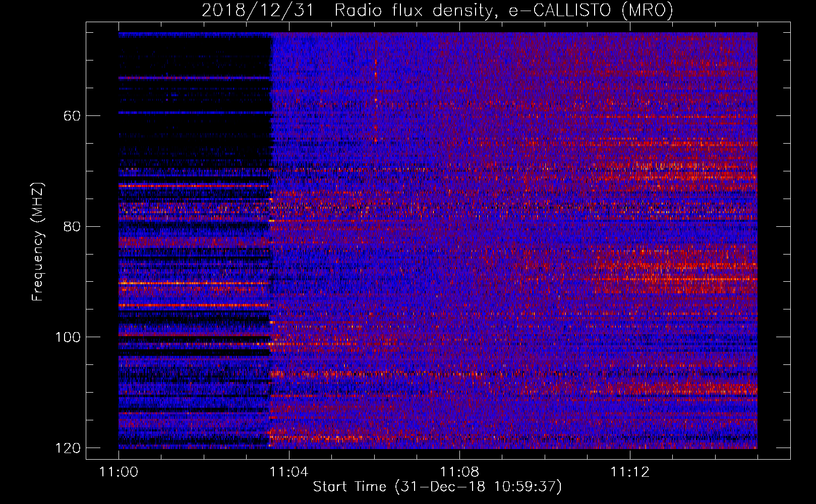
Task: Click the '11:08' time tick label
Action: 459,472
